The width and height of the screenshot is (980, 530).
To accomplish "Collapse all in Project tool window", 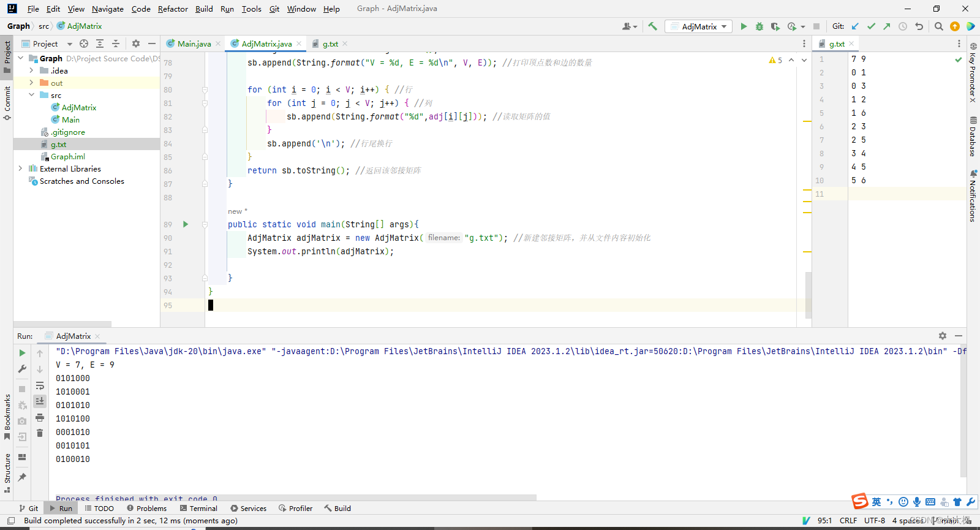I will [x=116, y=44].
